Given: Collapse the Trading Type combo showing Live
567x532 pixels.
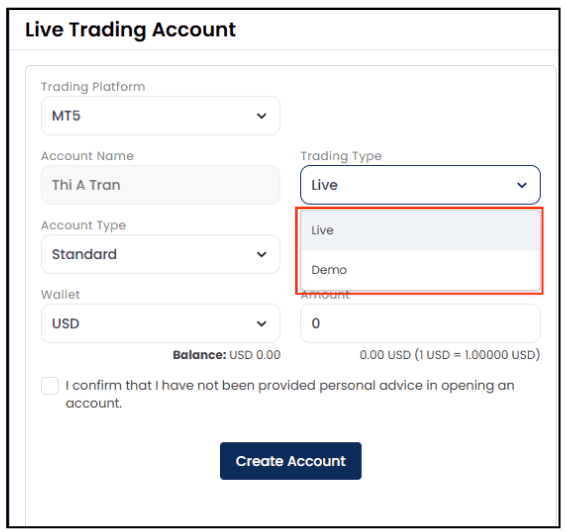Looking at the screenshot, I should pos(420,185).
